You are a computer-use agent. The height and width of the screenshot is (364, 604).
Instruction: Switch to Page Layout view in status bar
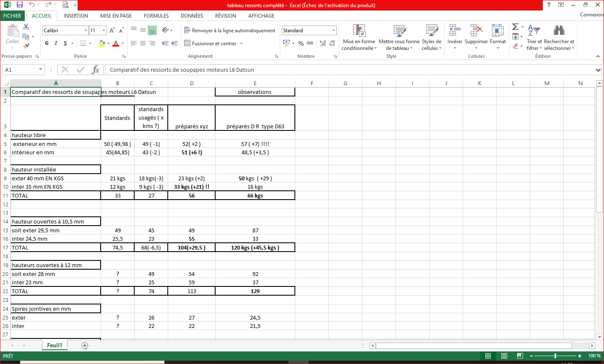click(x=504, y=356)
